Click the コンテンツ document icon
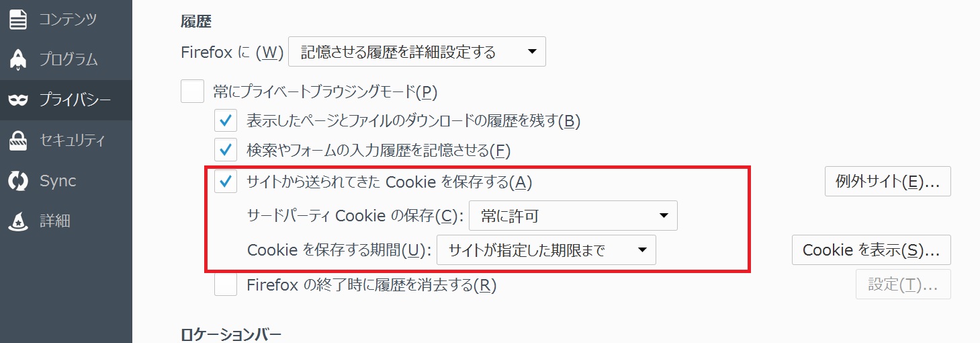This screenshot has width=980, height=343. pos(17,20)
